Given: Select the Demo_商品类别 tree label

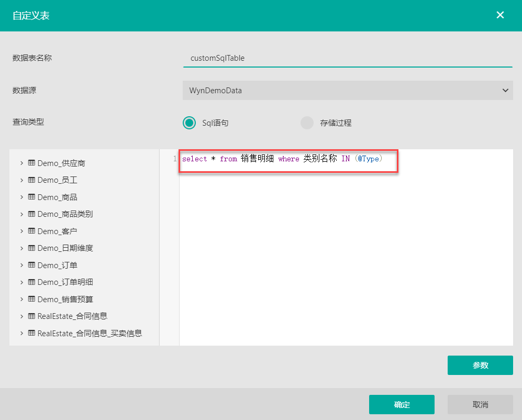Looking at the screenshot, I should pyautogui.click(x=65, y=214).
